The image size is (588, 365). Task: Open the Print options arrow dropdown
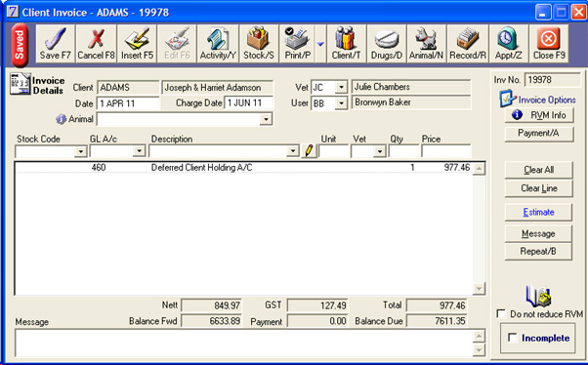(320, 44)
